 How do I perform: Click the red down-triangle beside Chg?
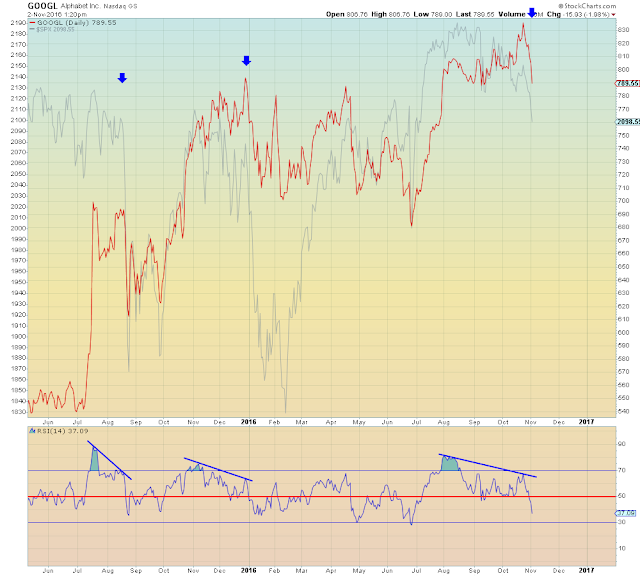[613, 15]
